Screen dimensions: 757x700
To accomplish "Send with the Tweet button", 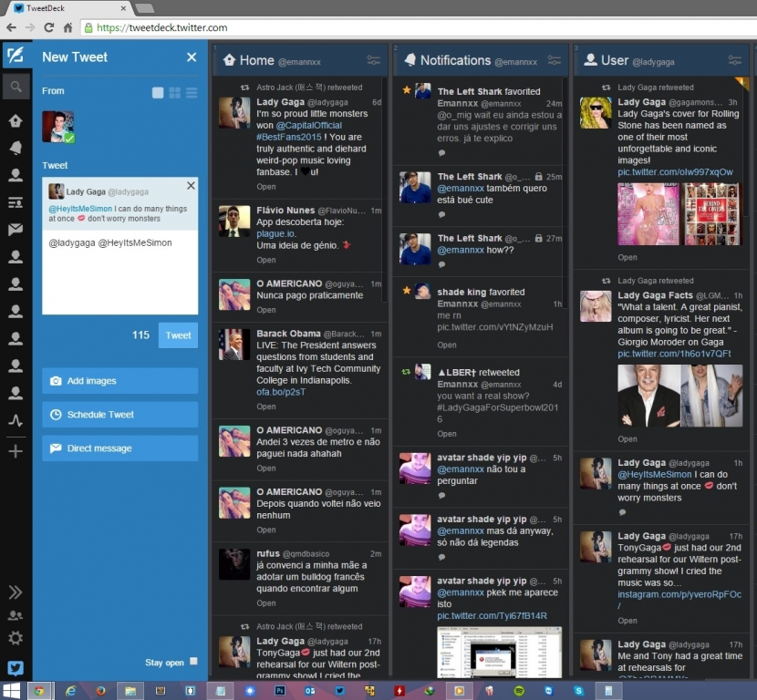I will click(178, 335).
